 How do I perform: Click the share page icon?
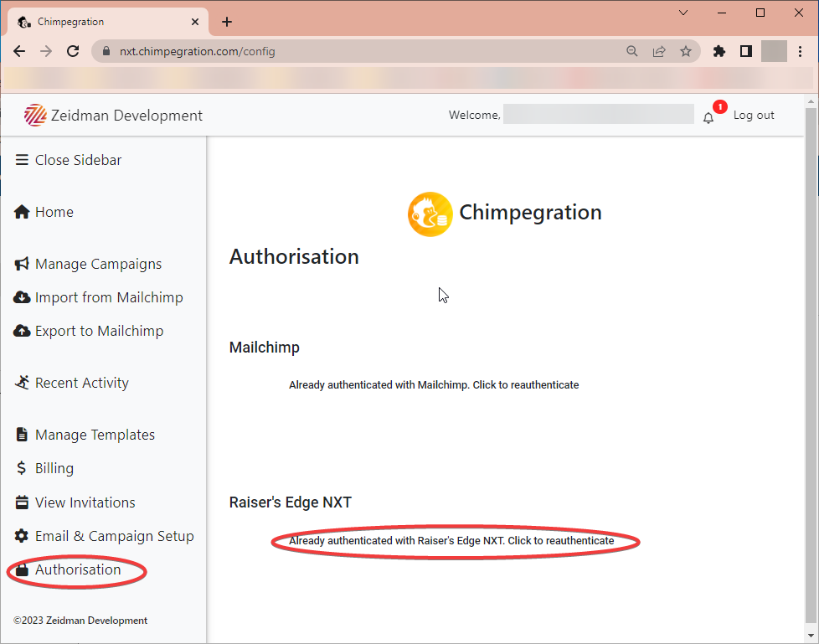click(x=659, y=51)
